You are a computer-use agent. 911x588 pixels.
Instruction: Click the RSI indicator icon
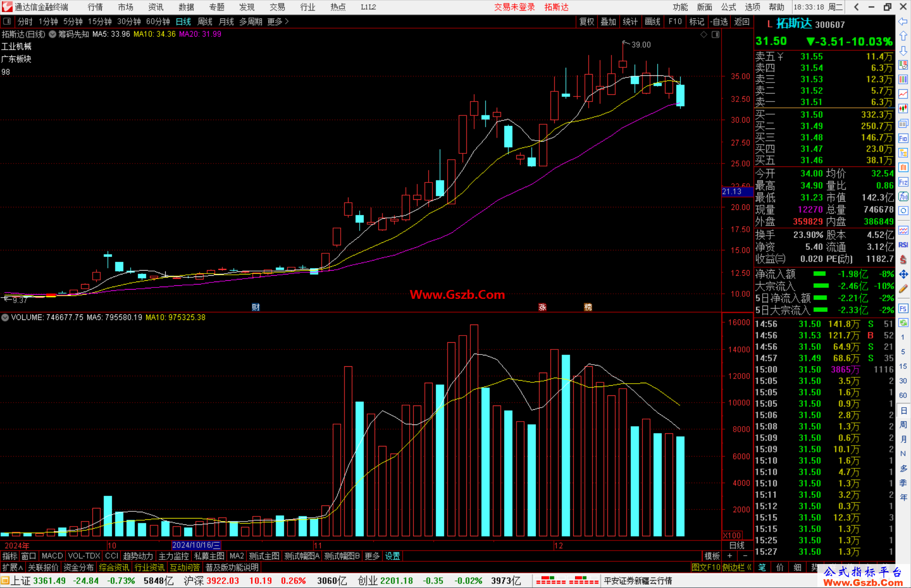(x=903, y=245)
